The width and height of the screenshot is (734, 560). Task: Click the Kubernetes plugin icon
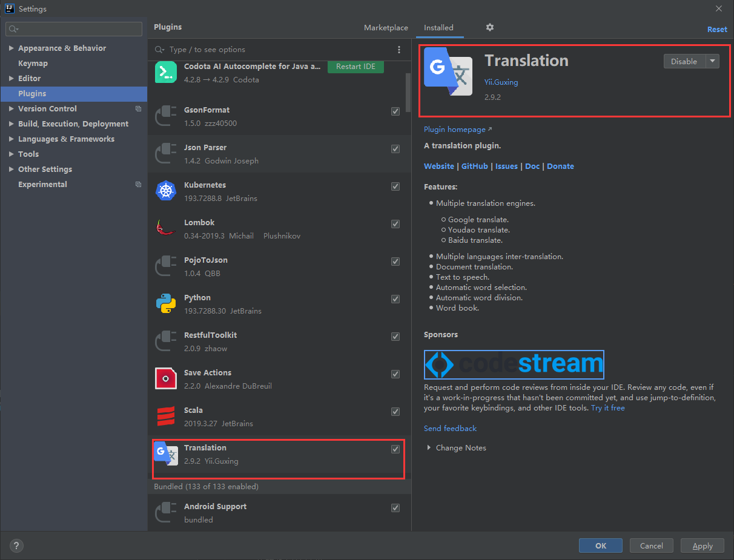[166, 191]
